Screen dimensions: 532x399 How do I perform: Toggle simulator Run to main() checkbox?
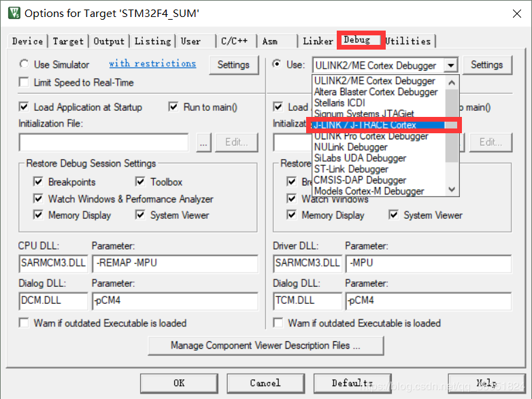pos(173,107)
